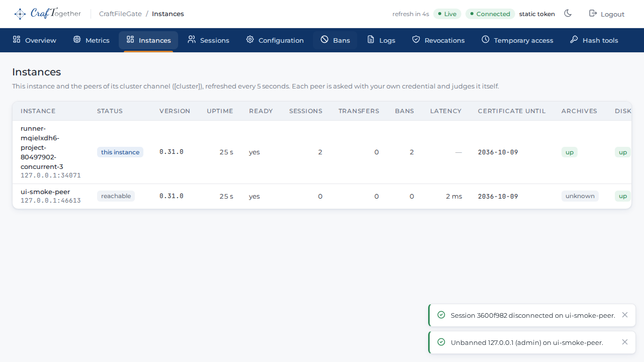This screenshot has width=644, height=362.
Task: Open the Bans tab
Action: pyautogui.click(x=335, y=40)
